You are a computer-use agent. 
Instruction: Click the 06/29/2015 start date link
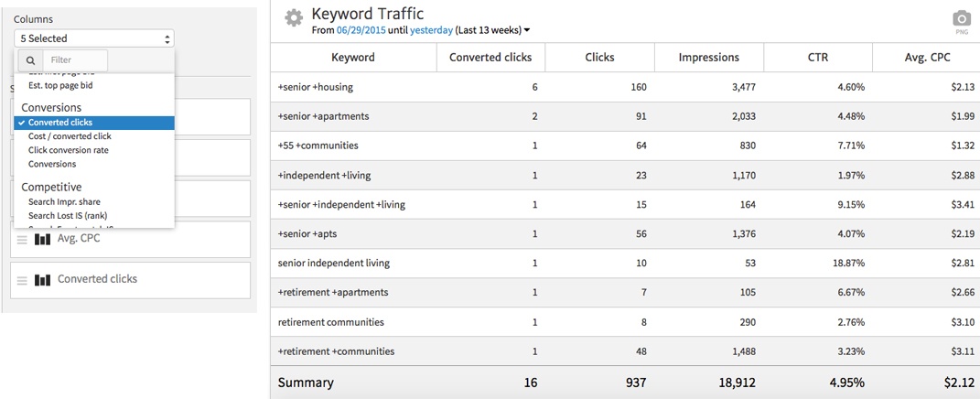pyautogui.click(x=361, y=30)
